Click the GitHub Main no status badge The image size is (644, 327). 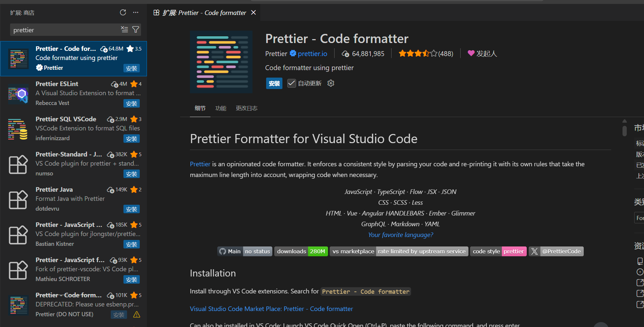click(245, 251)
